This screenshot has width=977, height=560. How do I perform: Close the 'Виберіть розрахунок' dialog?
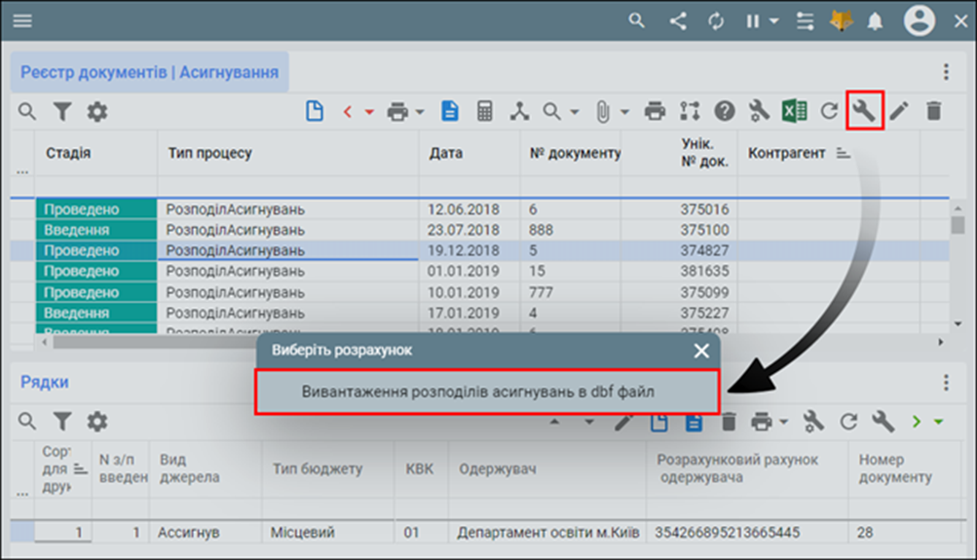pos(701,351)
